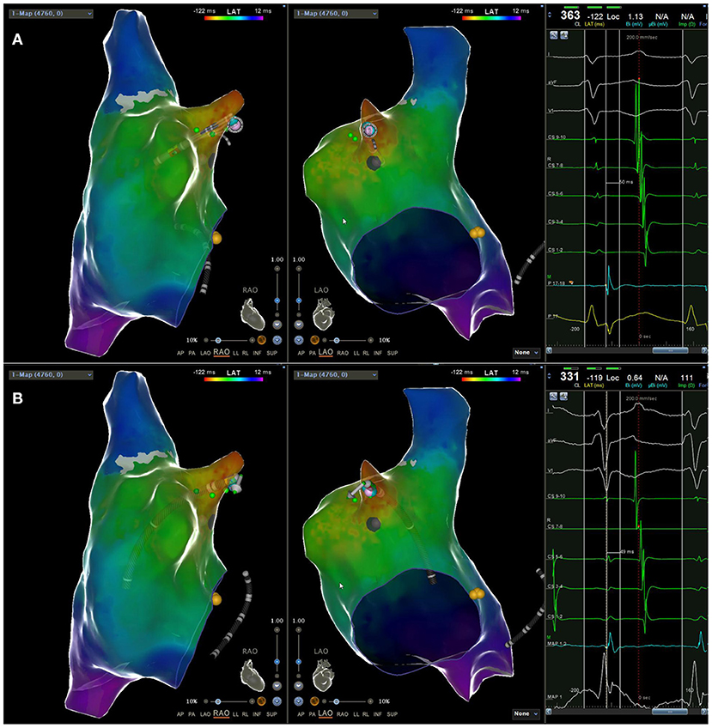
Task: Select LL projection in panel B RAO view
Action: [x=236, y=714]
